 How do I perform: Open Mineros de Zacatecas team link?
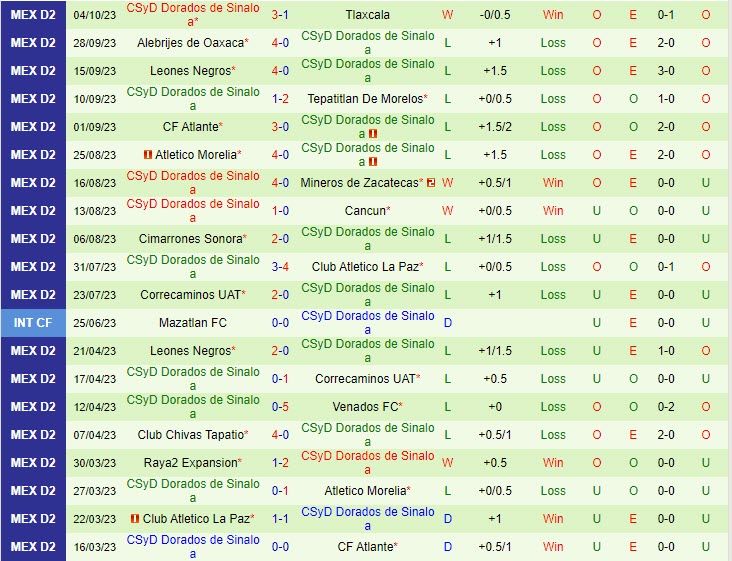click(x=359, y=183)
